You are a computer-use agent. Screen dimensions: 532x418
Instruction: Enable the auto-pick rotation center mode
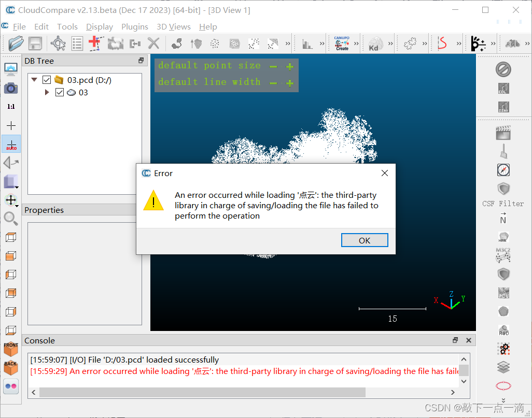point(11,143)
